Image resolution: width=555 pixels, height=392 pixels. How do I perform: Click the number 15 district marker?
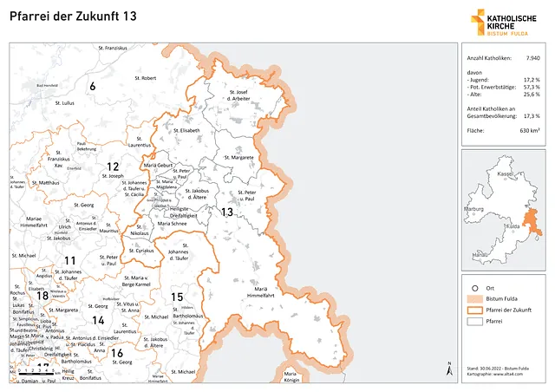tap(176, 297)
